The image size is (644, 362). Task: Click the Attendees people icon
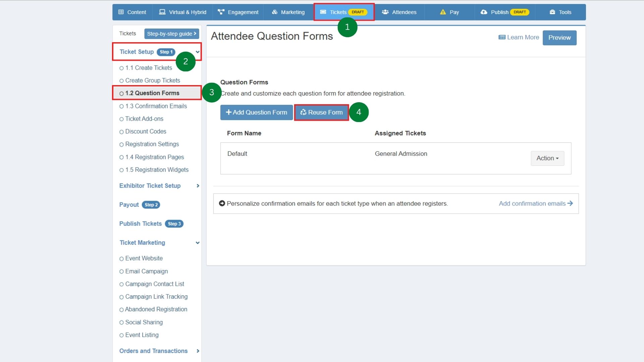pos(385,12)
